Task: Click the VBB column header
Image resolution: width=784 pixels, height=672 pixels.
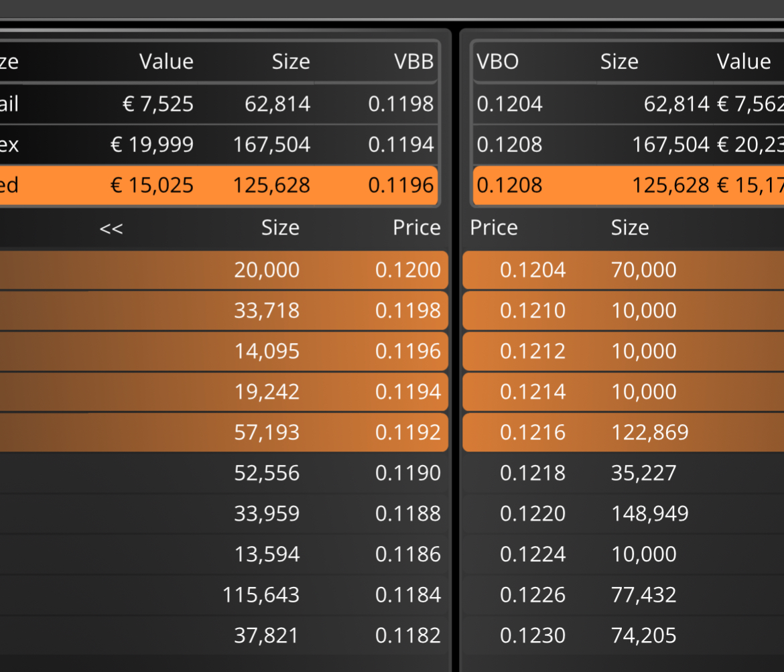Action: [x=413, y=62]
